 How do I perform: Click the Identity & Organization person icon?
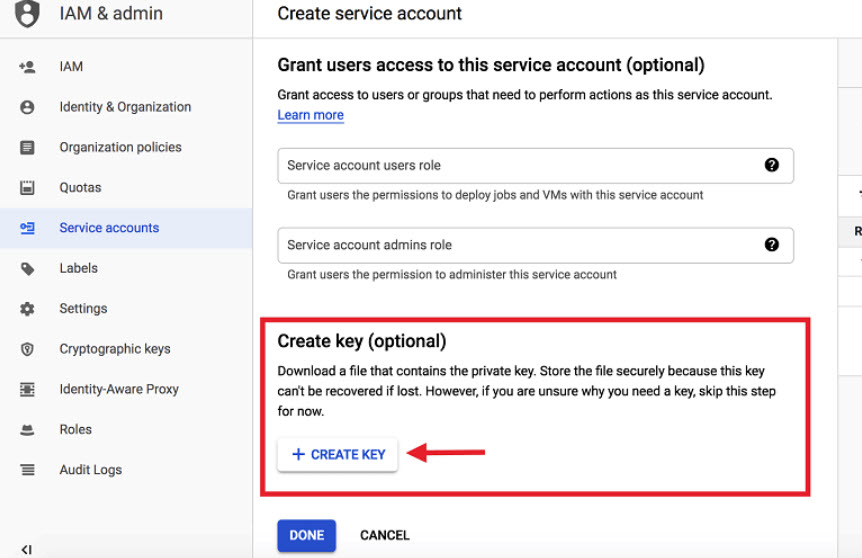pos(27,107)
